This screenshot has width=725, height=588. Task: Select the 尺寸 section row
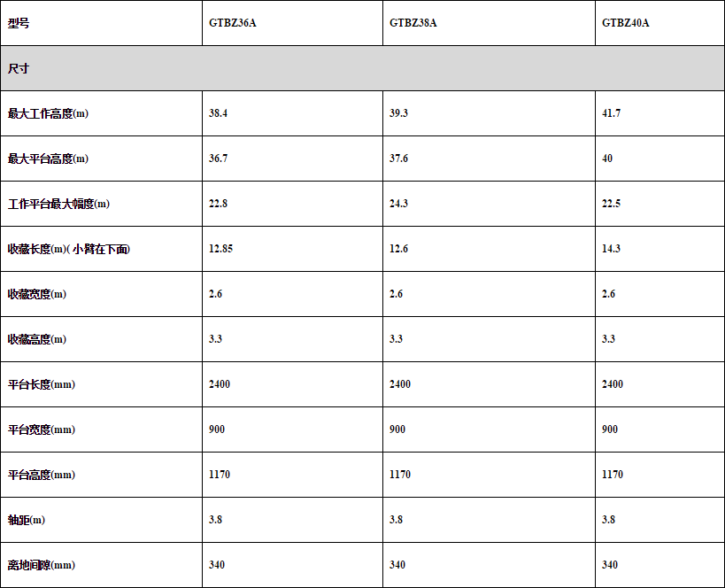coord(362,68)
